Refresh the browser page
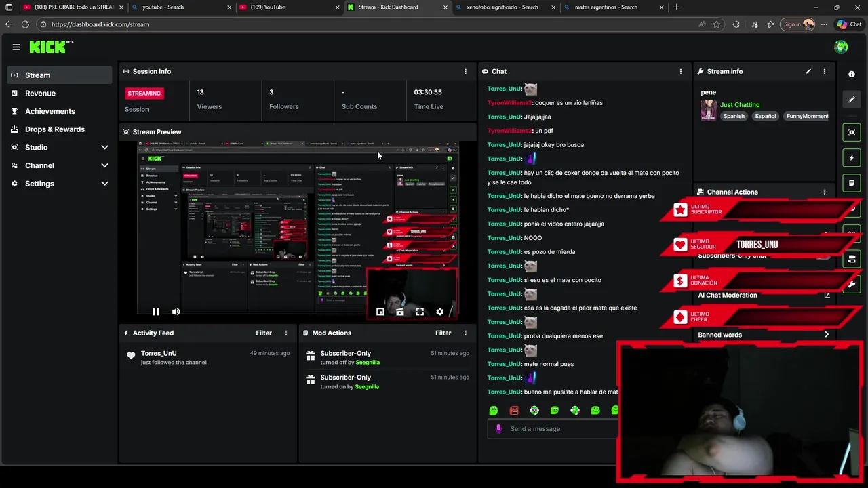 pyautogui.click(x=25, y=24)
